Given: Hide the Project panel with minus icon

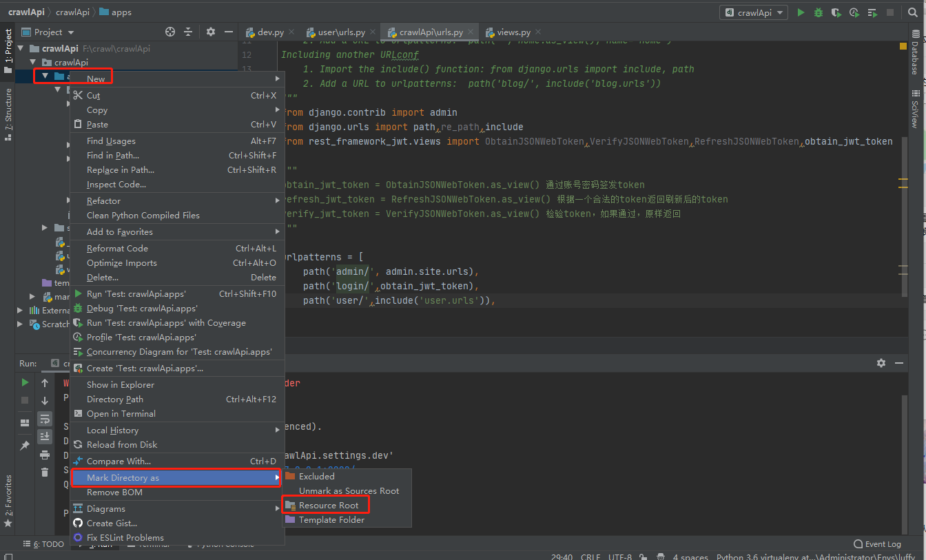Looking at the screenshot, I should pyautogui.click(x=227, y=32).
